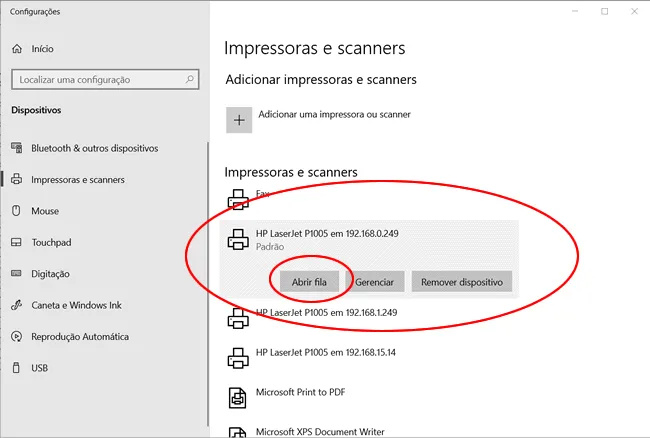This screenshot has width=650, height=438.
Task: Focus the Localizar uma configuração search box
Action: pyautogui.click(x=105, y=79)
